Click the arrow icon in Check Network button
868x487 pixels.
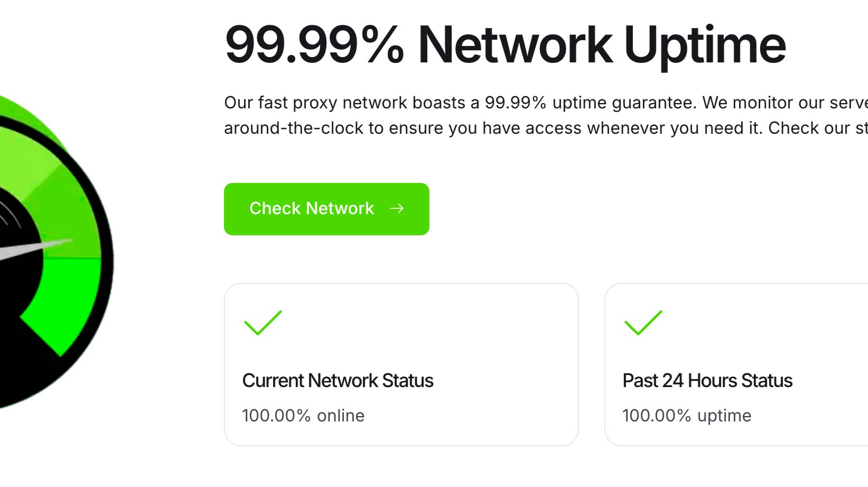[397, 209]
